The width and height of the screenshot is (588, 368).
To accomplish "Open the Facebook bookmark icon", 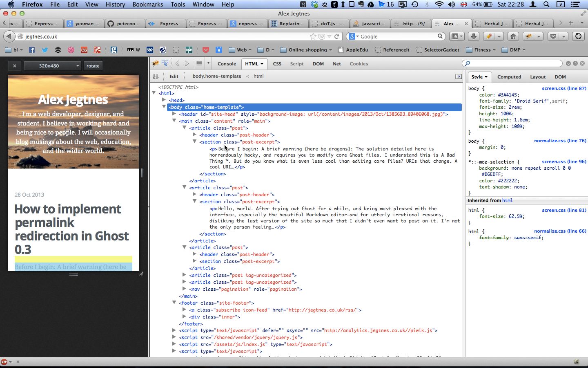I will click(x=32, y=50).
